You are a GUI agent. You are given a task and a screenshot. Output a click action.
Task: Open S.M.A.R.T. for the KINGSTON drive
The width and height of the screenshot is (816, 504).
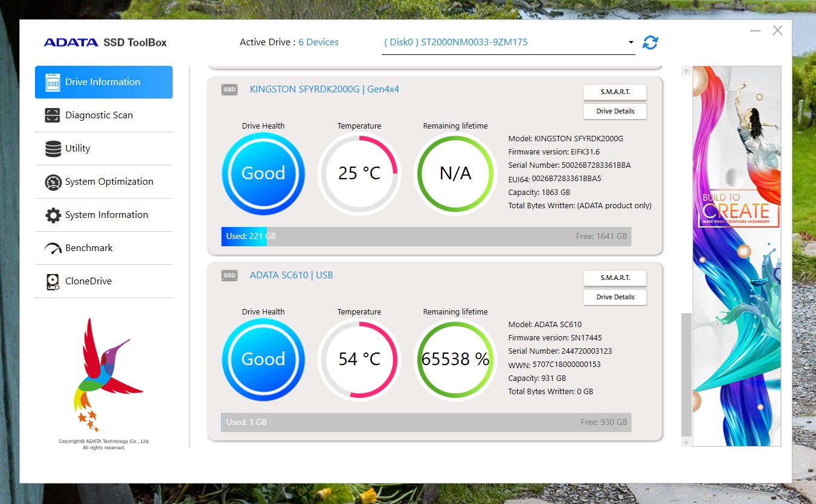(x=615, y=92)
